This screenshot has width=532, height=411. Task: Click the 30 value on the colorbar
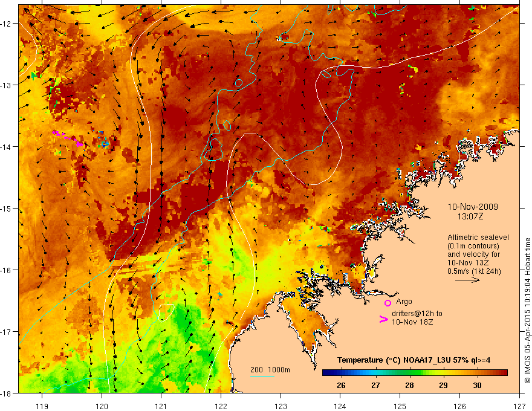click(477, 385)
